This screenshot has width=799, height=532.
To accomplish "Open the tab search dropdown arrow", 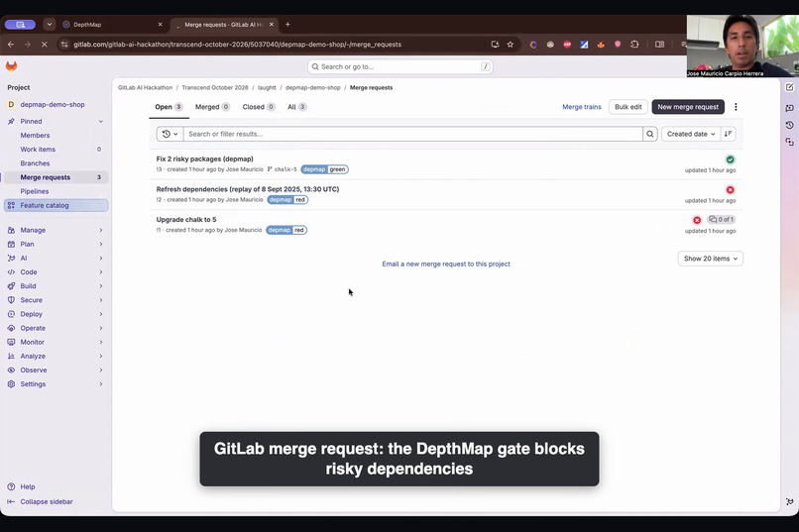I will tap(49, 25).
